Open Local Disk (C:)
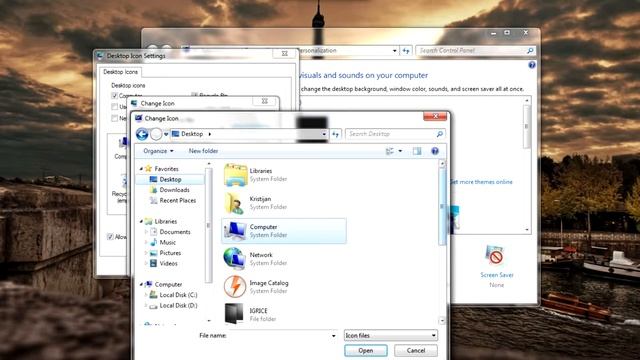Viewport: 640px width, 360px height. coord(178,295)
